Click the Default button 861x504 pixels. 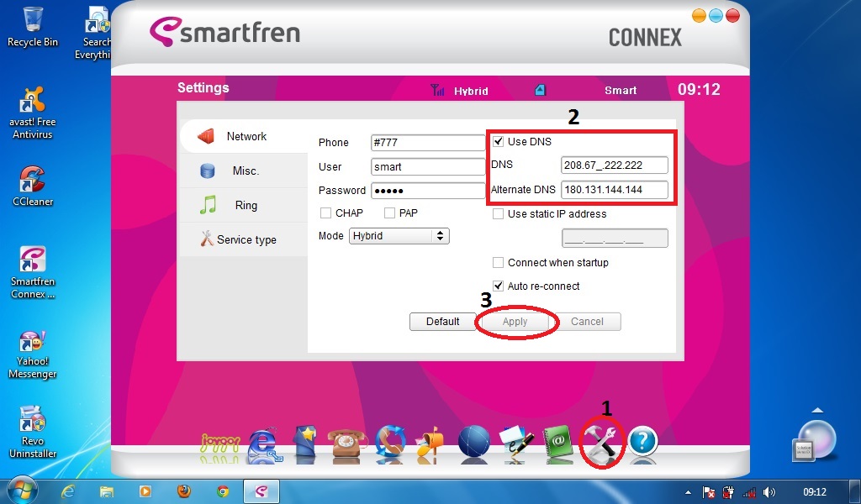tap(442, 322)
